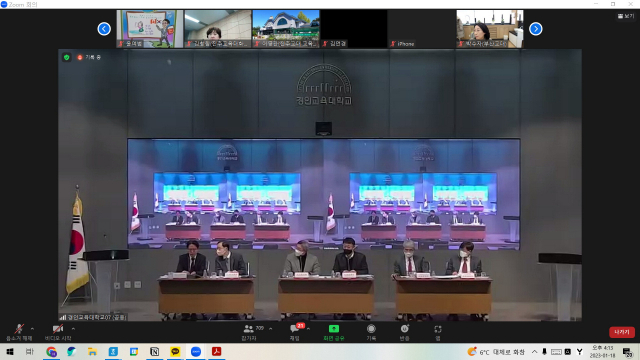The image size is (640, 360).
Task: Open KakaoTalk from the Windows taskbar
Action: [175, 351]
